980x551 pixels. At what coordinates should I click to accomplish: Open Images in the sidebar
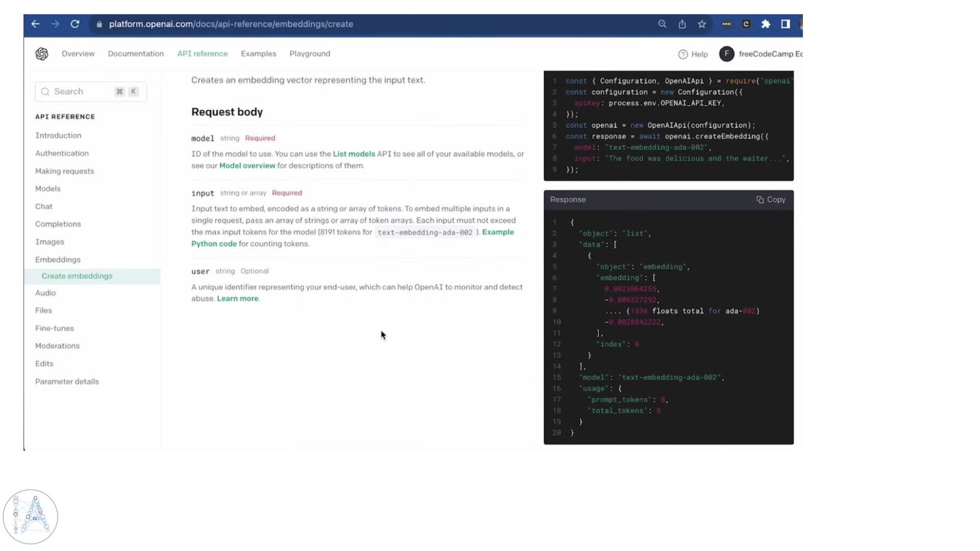point(50,242)
